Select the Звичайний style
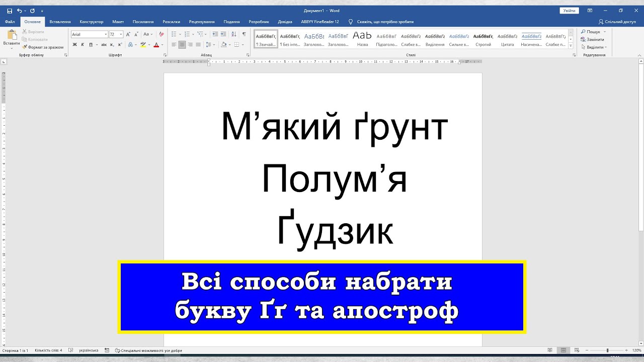The image size is (644, 362). tap(266, 39)
